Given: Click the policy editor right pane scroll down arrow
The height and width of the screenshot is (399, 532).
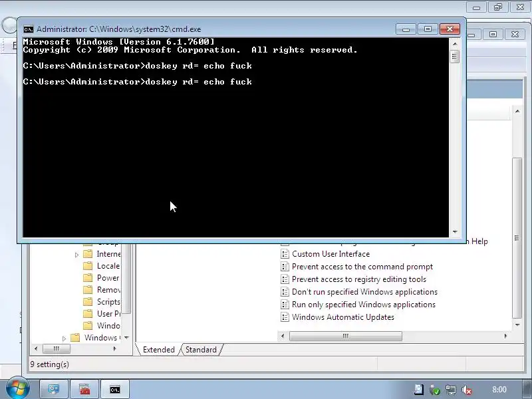Looking at the screenshot, I should pos(517,325).
